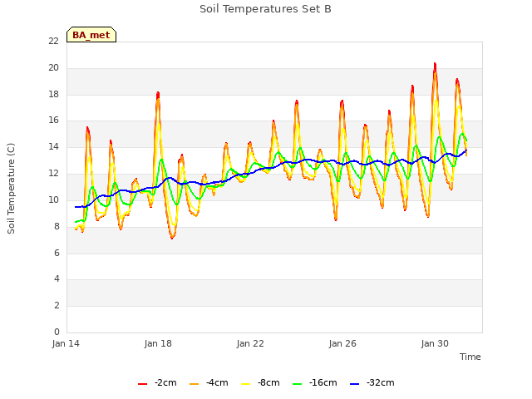
Task: Toggle the -16cm series in the legend
Action: (x=314, y=382)
